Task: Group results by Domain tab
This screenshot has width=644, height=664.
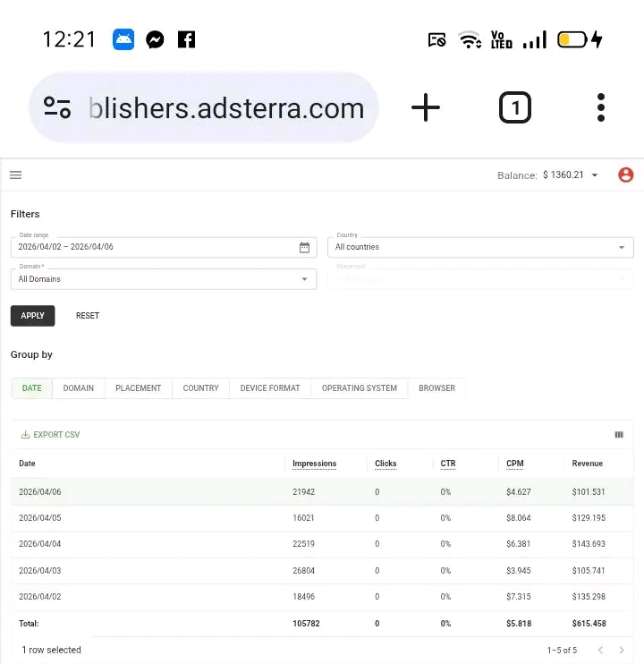Action: tap(79, 388)
